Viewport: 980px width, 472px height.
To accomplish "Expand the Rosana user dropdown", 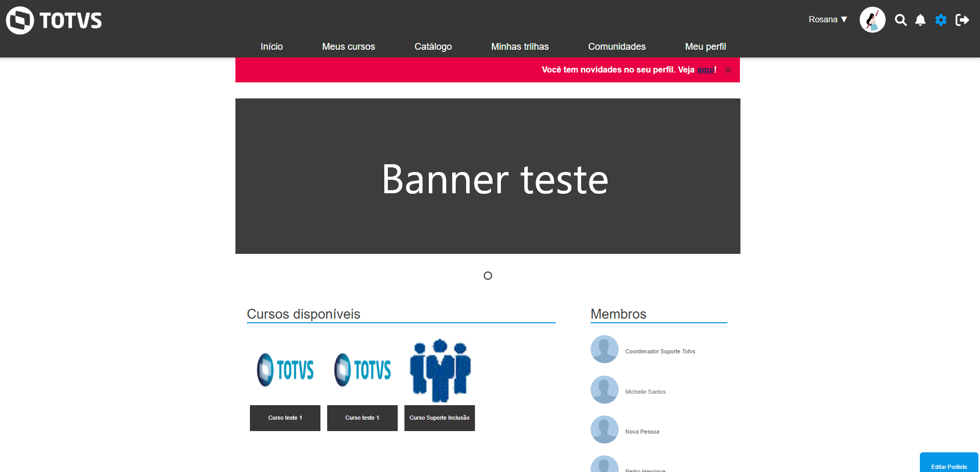I will (828, 20).
